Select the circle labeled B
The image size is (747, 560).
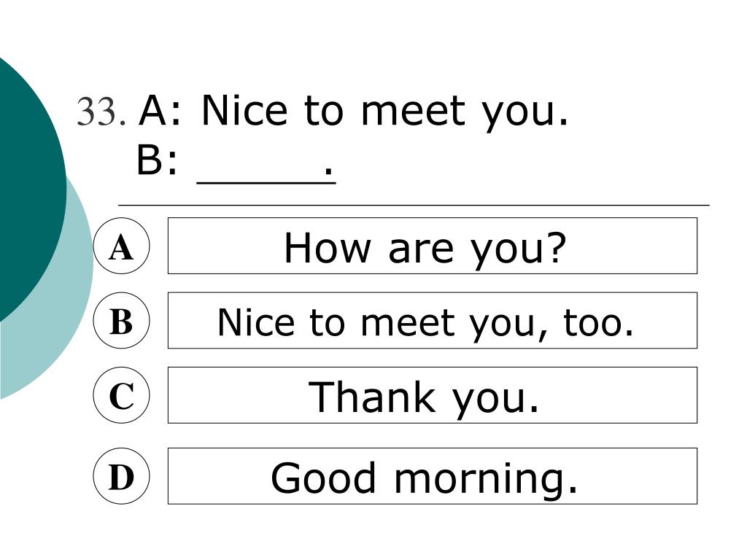[122, 321]
